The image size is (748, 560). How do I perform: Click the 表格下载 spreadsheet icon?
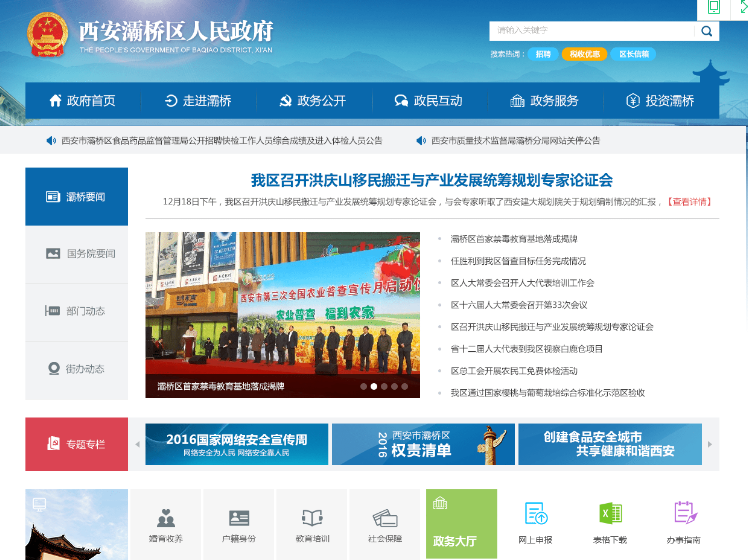click(610, 514)
